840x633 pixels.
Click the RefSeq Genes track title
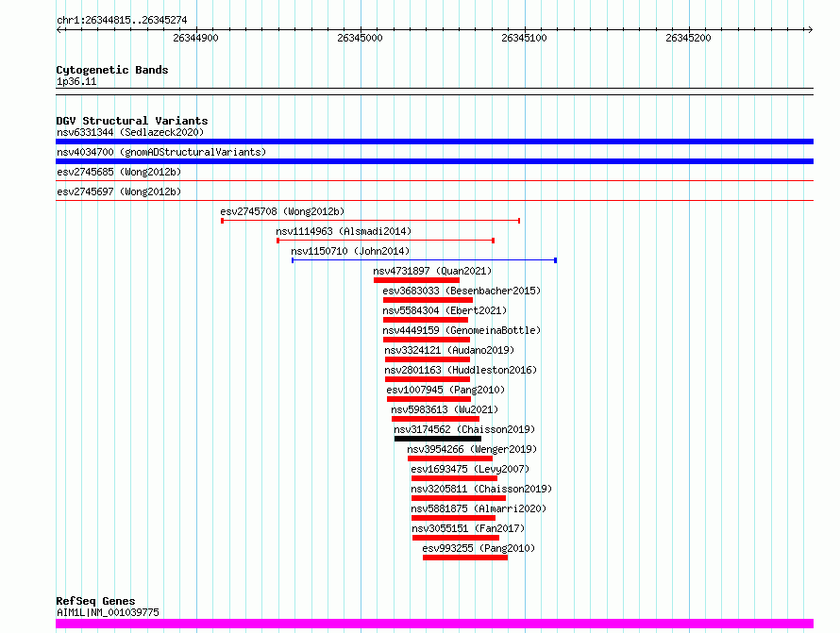coord(95,601)
